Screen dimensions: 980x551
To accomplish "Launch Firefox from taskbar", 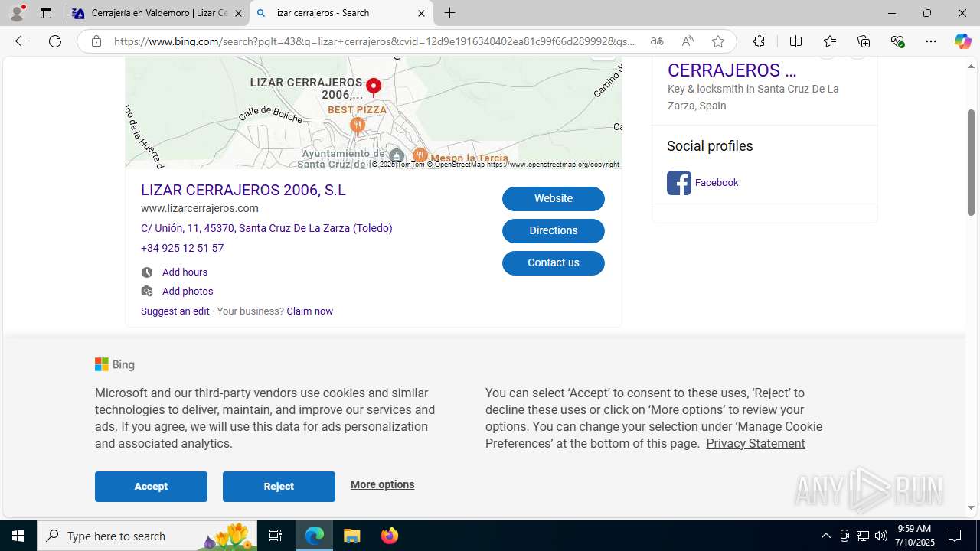I will 390,536.
